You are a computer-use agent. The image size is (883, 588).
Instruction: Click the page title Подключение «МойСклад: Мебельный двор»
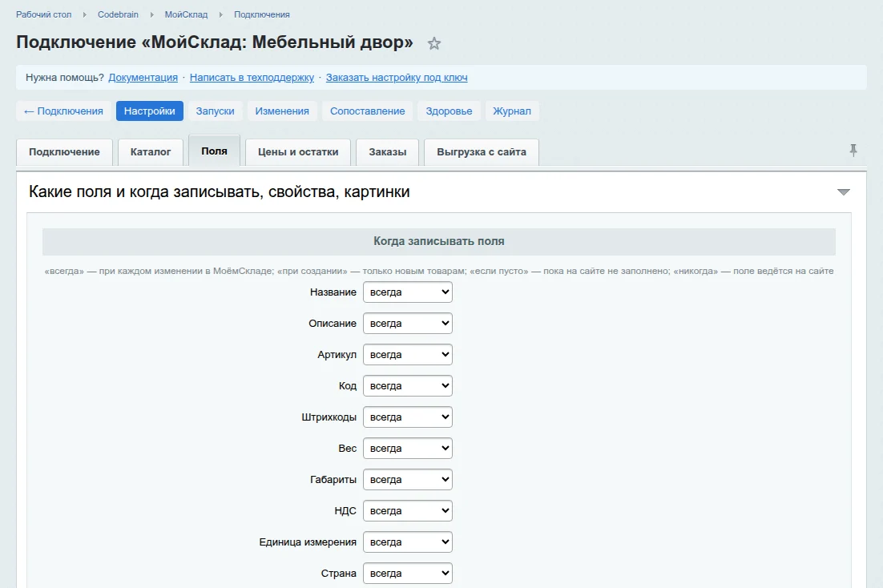(x=215, y=42)
